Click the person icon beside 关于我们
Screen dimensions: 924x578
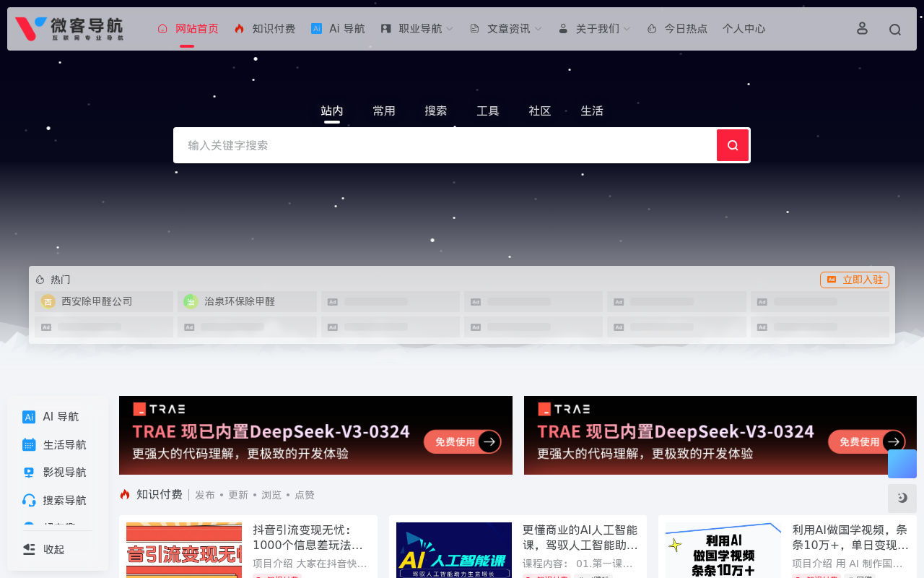point(563,29)
